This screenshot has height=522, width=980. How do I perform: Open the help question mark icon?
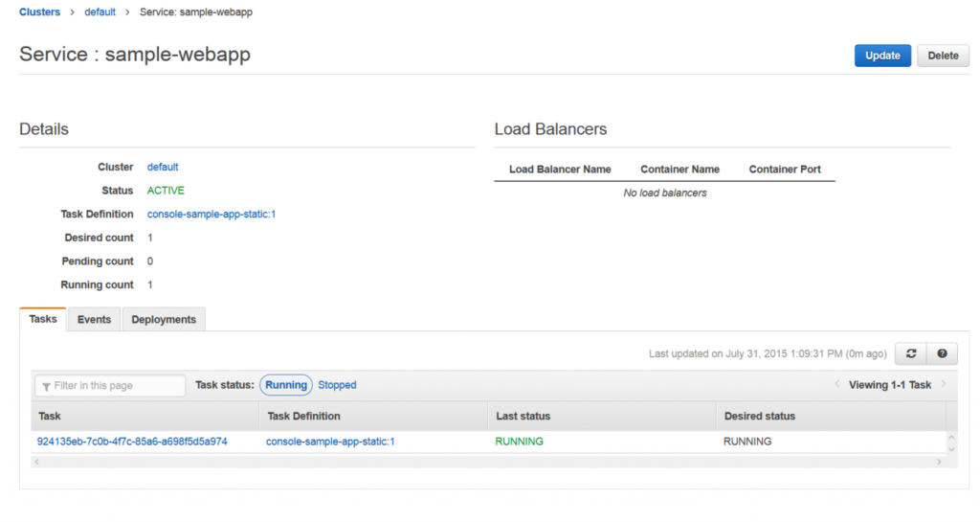(942, 353)
